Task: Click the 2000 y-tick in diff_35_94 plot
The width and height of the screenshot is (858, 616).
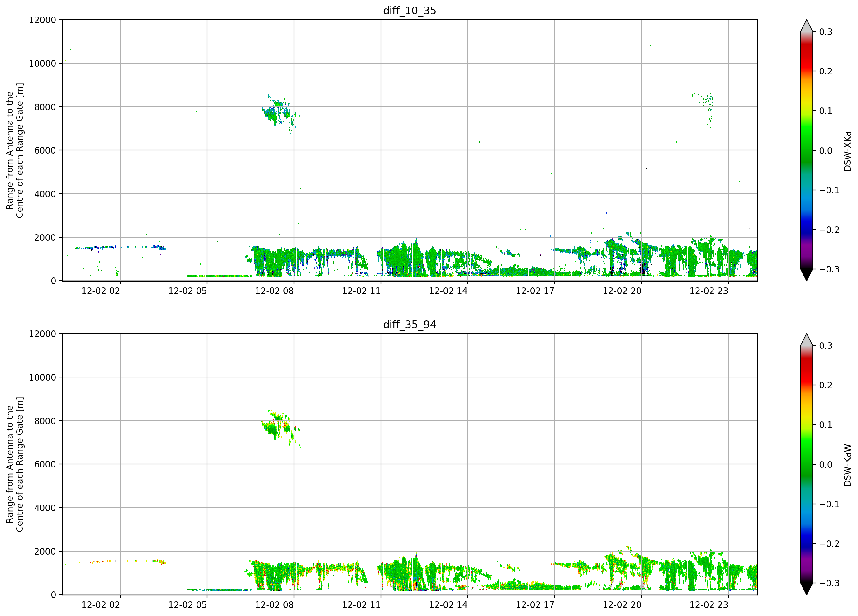Action: 45,551
